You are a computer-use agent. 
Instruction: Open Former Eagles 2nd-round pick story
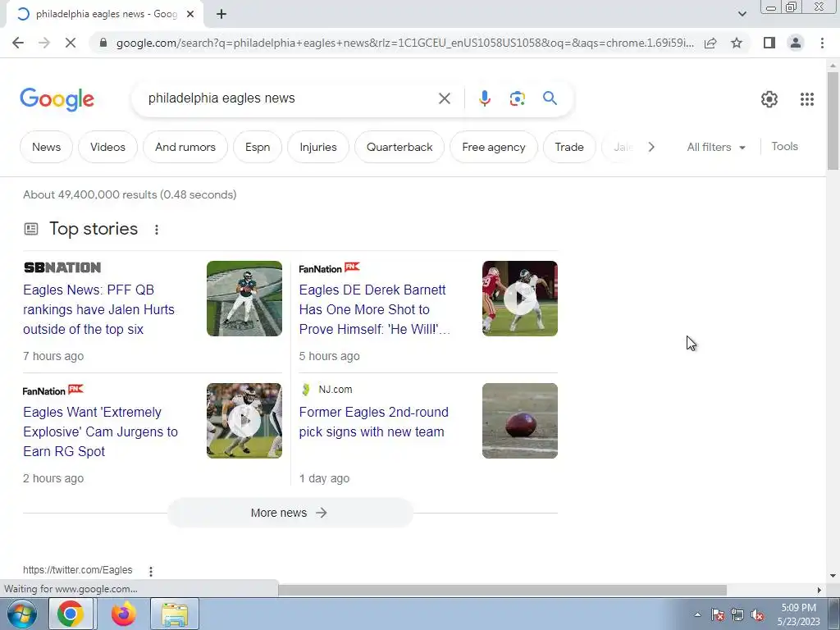point(373,422)
